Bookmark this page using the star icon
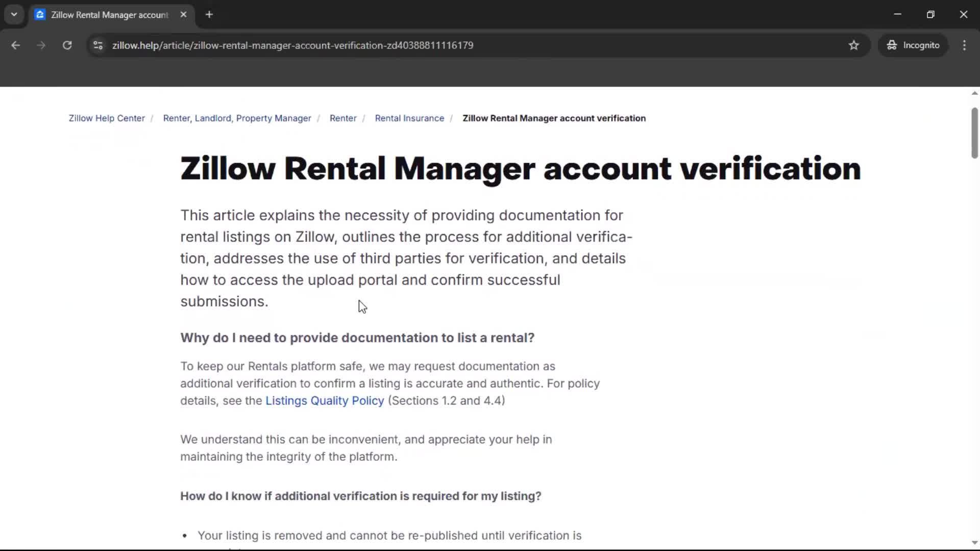 tap(854, 45)
